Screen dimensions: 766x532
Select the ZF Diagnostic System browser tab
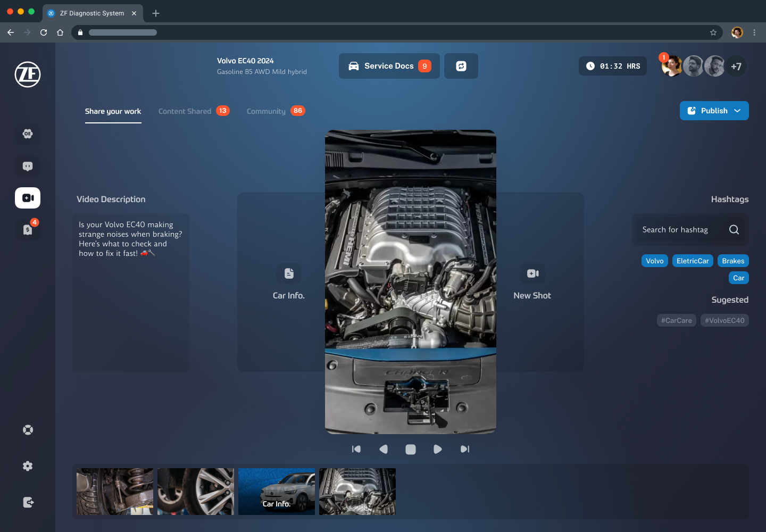coord(93,13)
